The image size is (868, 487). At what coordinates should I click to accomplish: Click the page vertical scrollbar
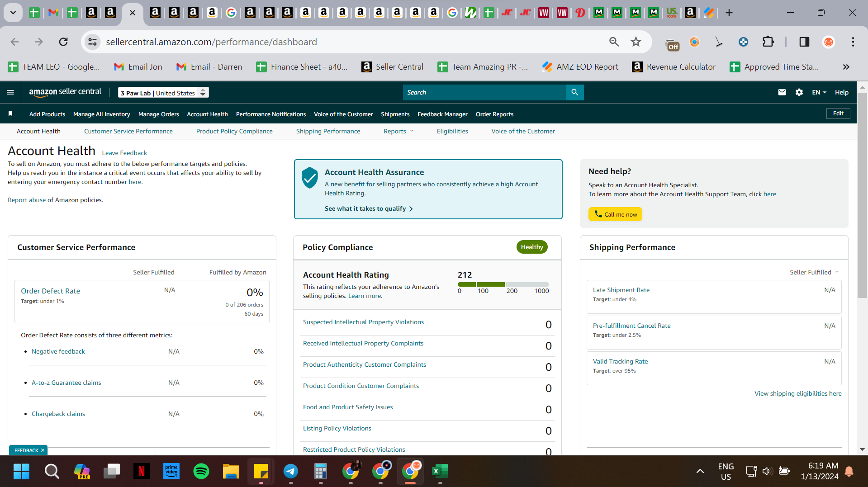pyautogui.click(x=862, y=194)
